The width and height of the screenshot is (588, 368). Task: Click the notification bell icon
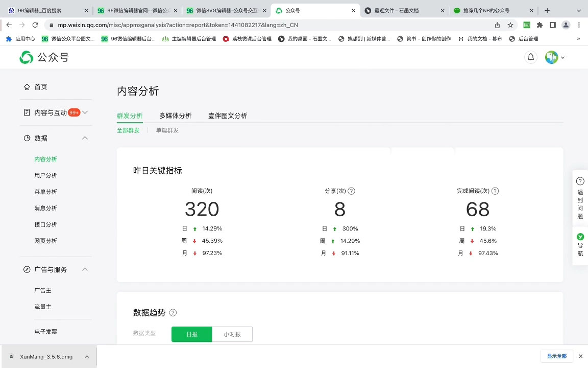coord(531,57)
